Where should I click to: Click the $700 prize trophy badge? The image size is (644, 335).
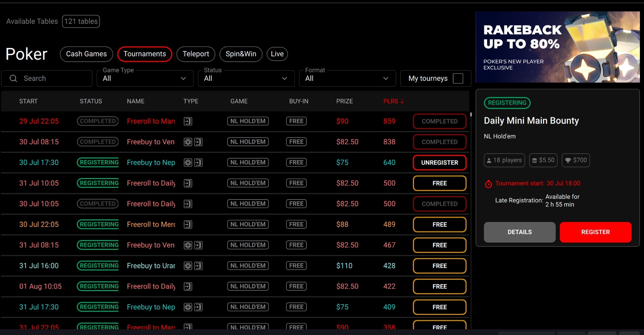coord(576,160)
